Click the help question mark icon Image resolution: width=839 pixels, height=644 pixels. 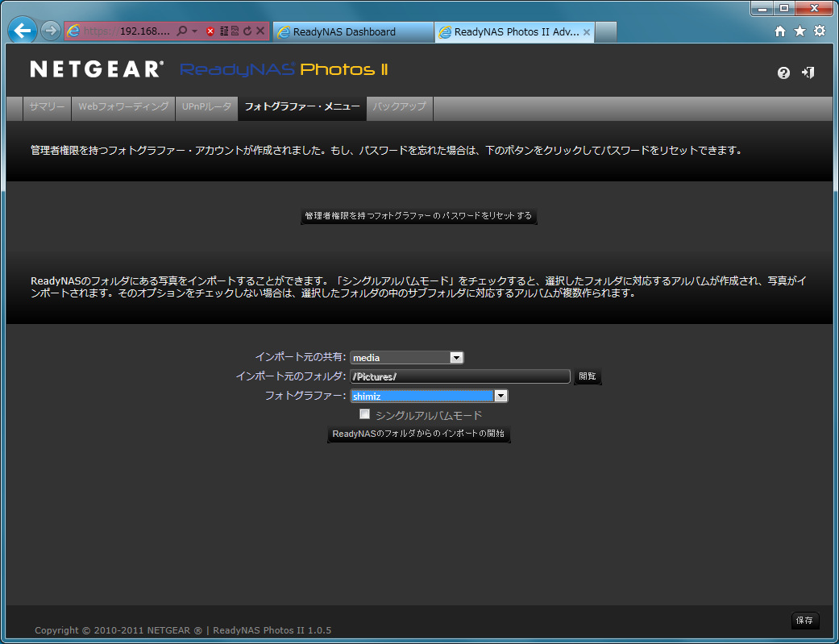click(x=783, y=73)
